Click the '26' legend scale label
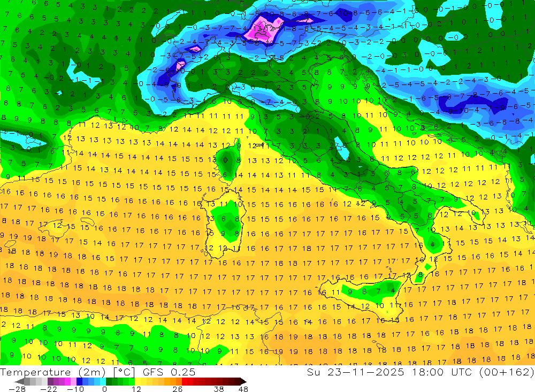 click(178, 389)
